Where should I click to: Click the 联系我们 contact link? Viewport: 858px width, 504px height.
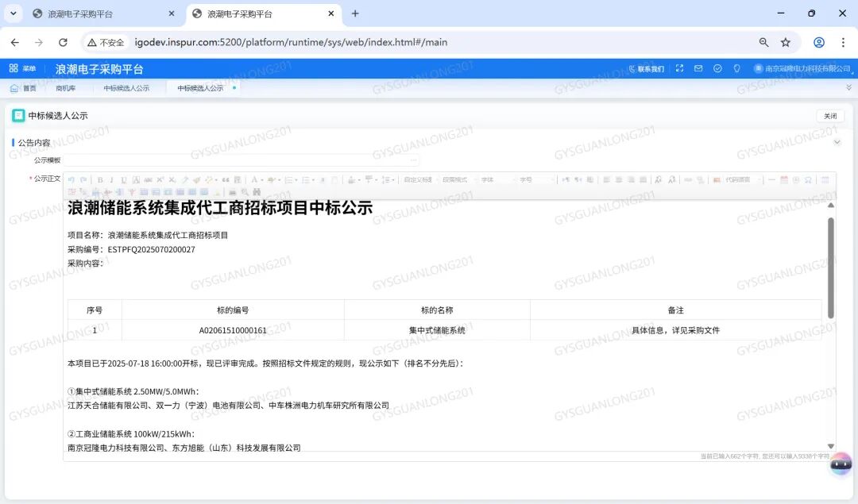(x=649, y=68)
